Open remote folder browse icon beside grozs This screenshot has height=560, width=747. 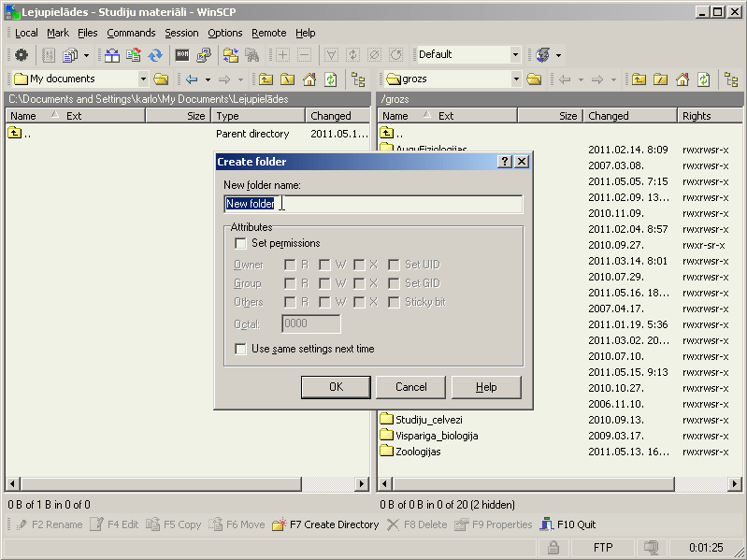pos(535,79)
